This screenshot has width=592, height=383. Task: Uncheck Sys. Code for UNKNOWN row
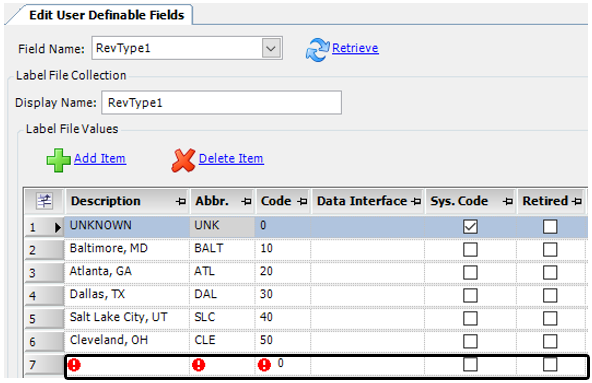point(470,227)
